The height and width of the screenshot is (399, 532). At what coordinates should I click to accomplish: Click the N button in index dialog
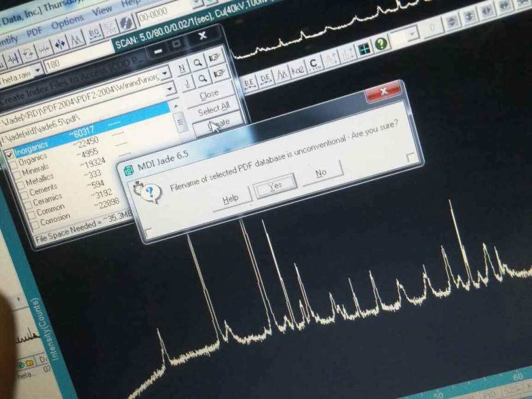point(182,68)
